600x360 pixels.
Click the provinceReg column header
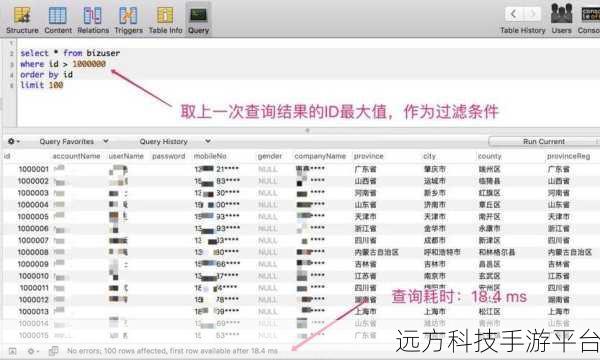pyautogui.click(x=568, y=156)
